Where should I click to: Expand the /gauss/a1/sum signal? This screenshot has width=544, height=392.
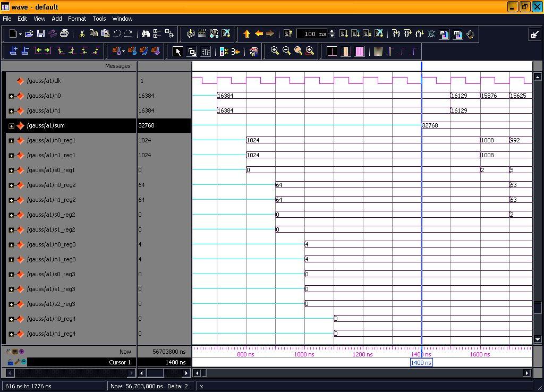11,126
